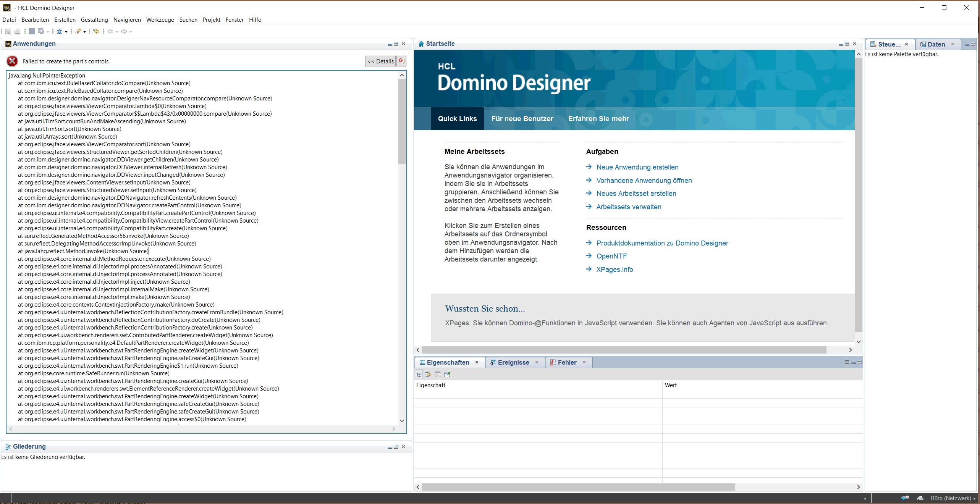Open the Debug icon dropdown arrow
The height and width of the screenshot is (504, 980).
click(66, 32)
